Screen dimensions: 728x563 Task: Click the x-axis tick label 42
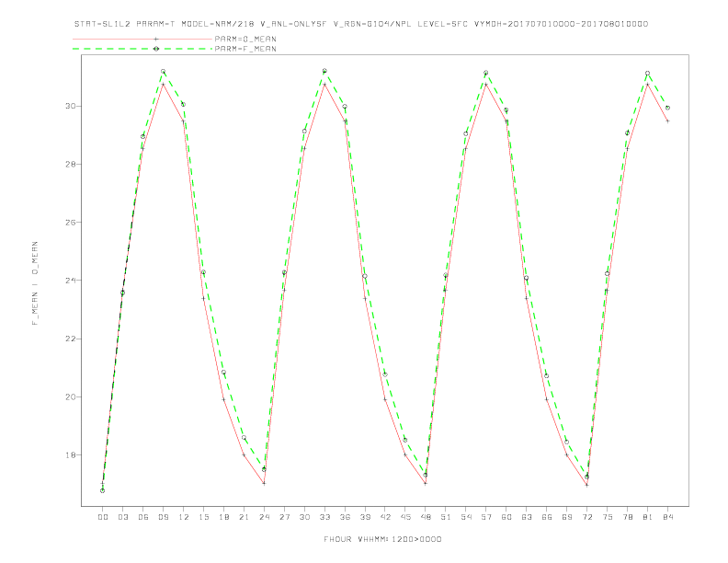coord(385,517)
